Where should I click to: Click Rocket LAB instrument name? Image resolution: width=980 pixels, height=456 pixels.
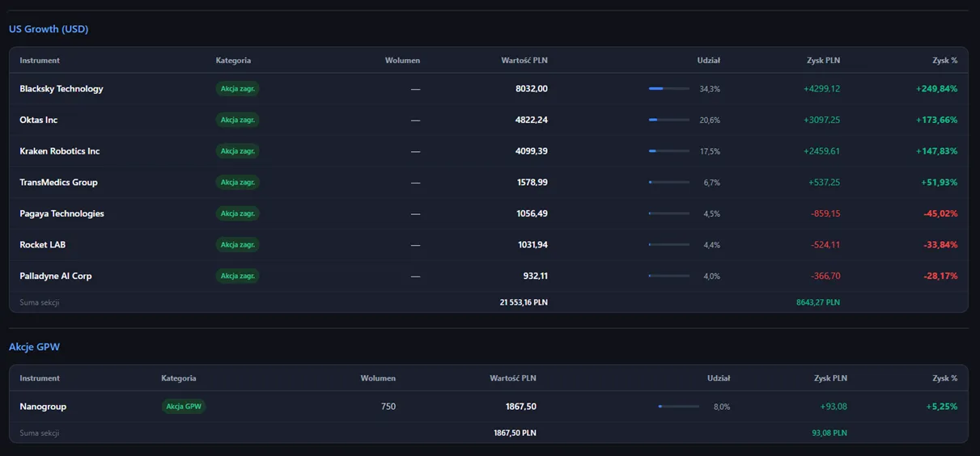[x=43, y=245]
